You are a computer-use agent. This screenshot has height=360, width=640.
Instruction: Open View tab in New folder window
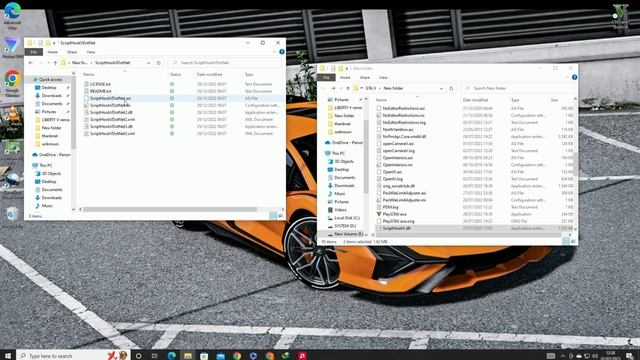[x=383, y=77]
